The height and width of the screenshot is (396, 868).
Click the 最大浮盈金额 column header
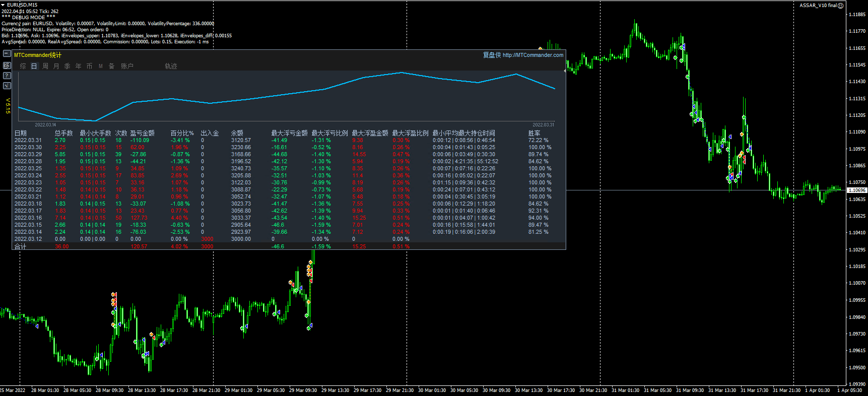pyautogui.click(x=370, y=133)
